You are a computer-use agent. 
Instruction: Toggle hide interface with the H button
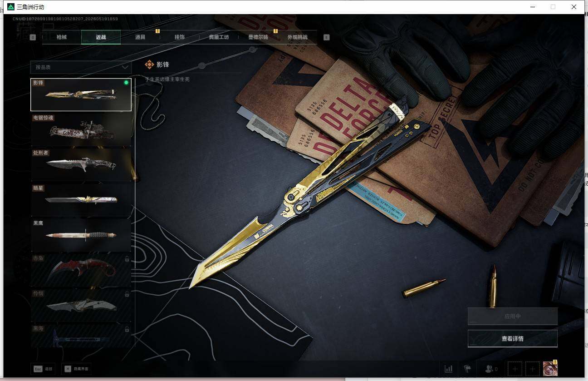(76, 369)
